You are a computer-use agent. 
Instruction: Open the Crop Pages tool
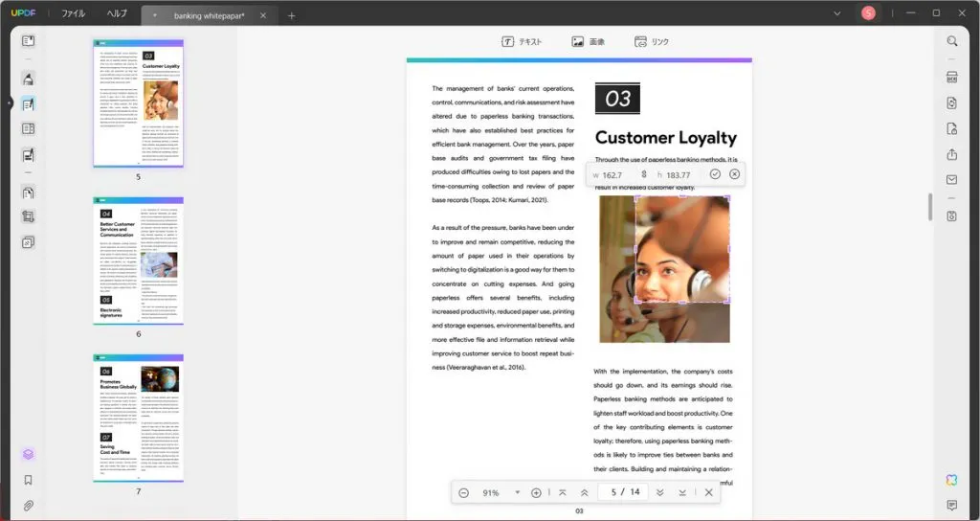(28, 217)
